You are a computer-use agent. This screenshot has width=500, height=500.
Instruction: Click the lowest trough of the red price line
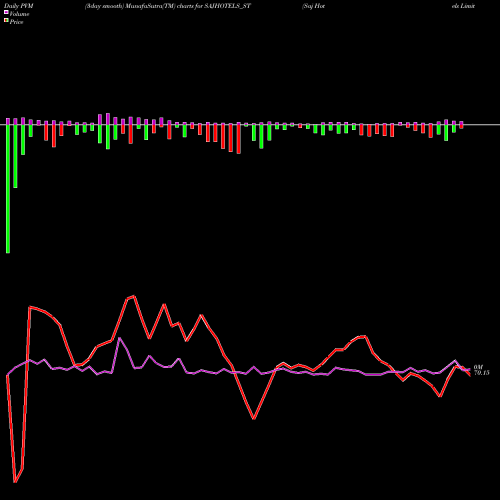15,482
